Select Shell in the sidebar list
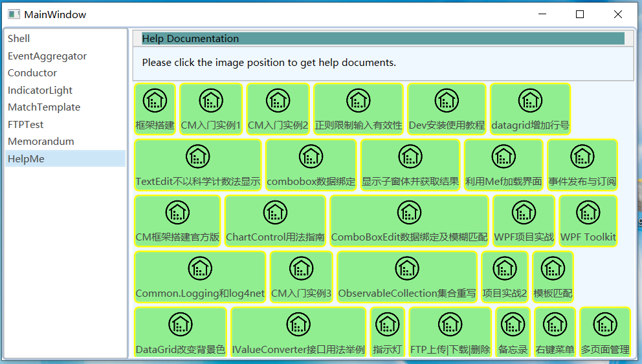This screenshot has height=364, width=642. point(65,38)
